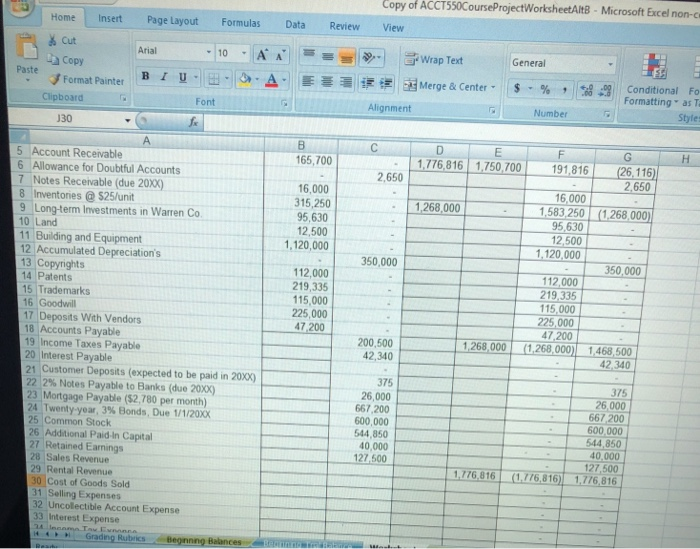
Task: Open Conditional Formatting menu
Action: (652, 80)
